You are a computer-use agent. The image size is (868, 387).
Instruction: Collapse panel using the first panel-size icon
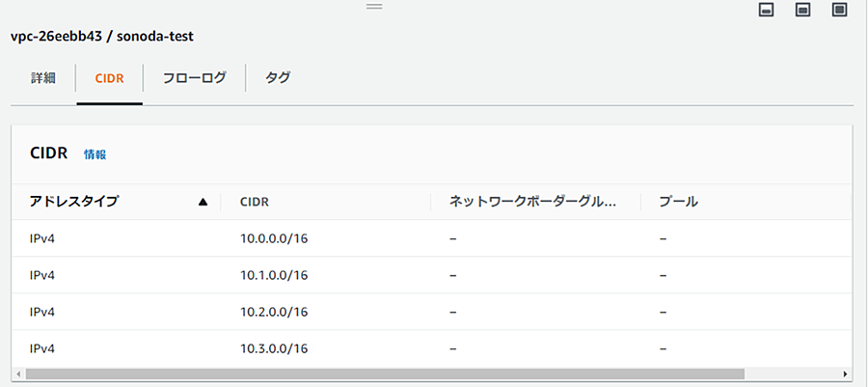(766, 10)
